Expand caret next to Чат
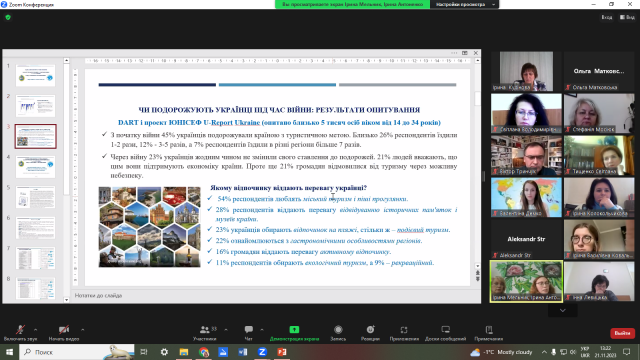 click(x=262, y=329)
